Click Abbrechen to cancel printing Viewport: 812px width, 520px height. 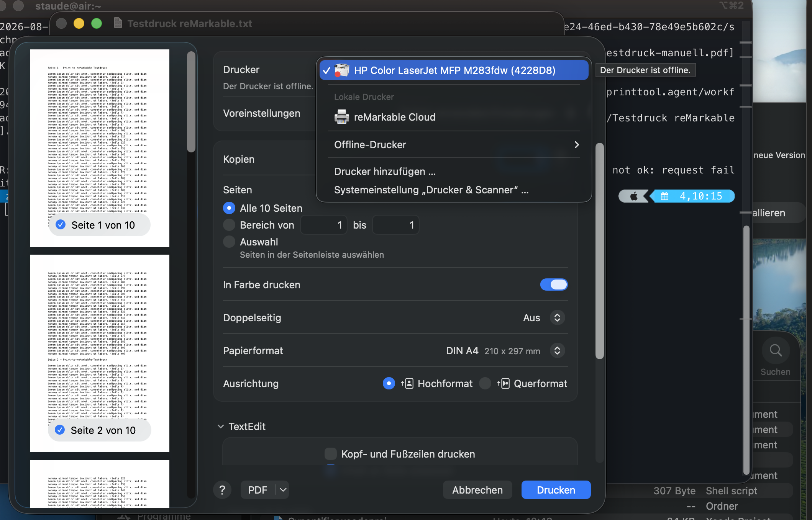477,490
